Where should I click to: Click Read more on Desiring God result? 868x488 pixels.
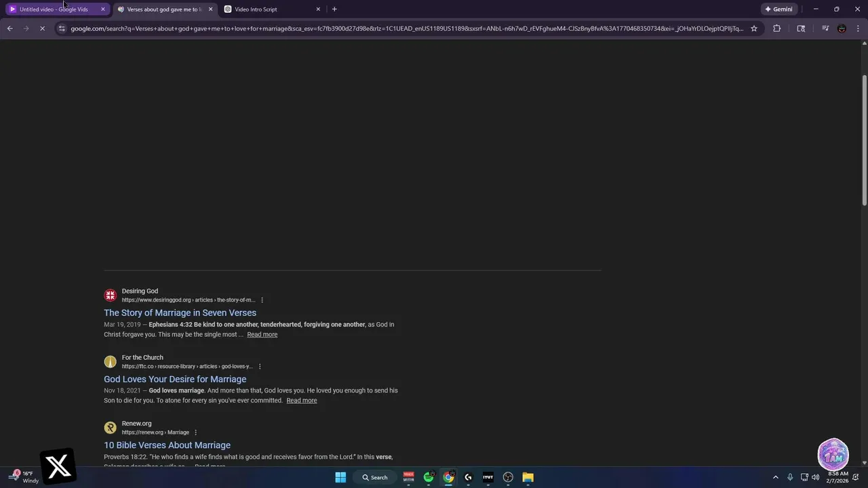pyautogui.click(x=262, y=334)
